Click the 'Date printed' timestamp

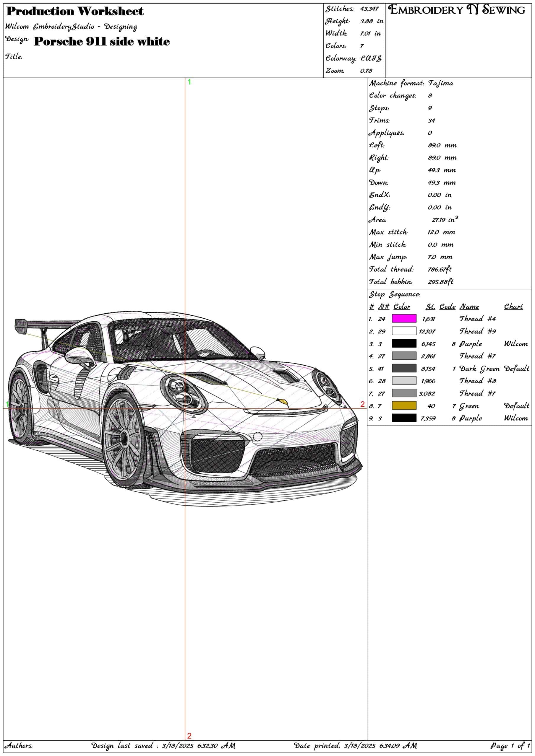click(355, 745)
